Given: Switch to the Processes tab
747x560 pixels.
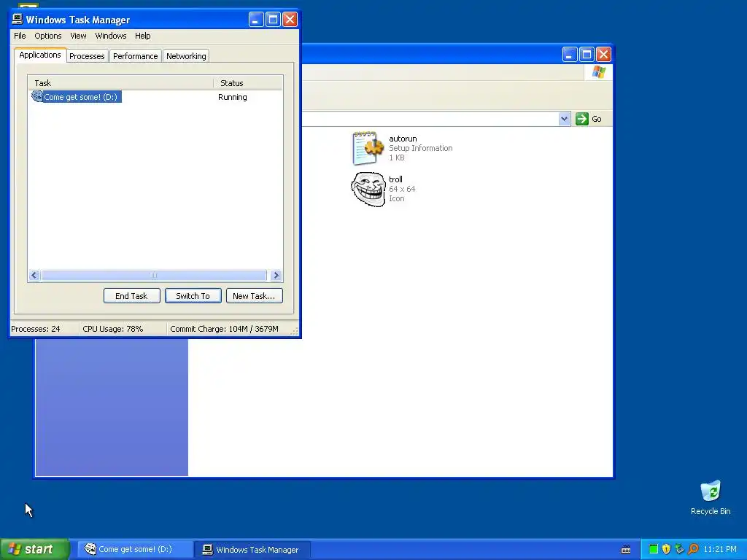Looking at the screenshot, I should coord(87,56).
